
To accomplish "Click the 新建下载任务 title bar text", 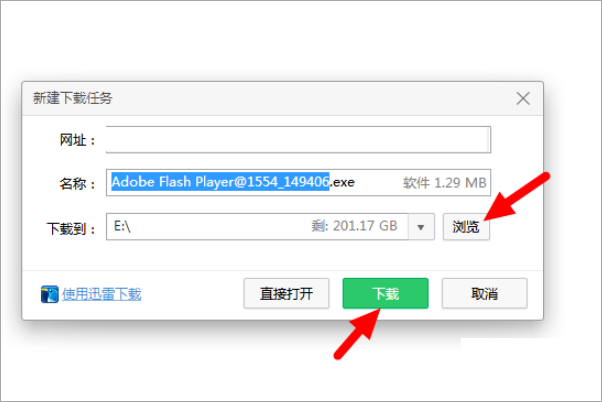I will tap(73, 98).
